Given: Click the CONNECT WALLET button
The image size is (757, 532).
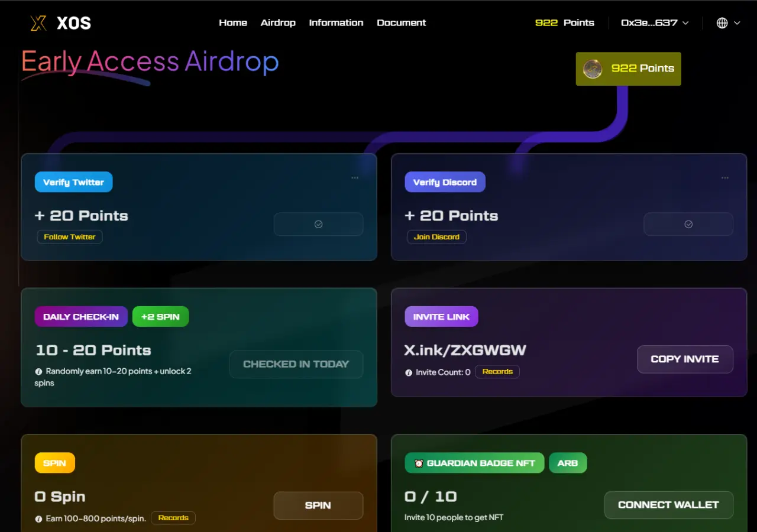Looking at the screenshot, I should click(x=669, y=505).
